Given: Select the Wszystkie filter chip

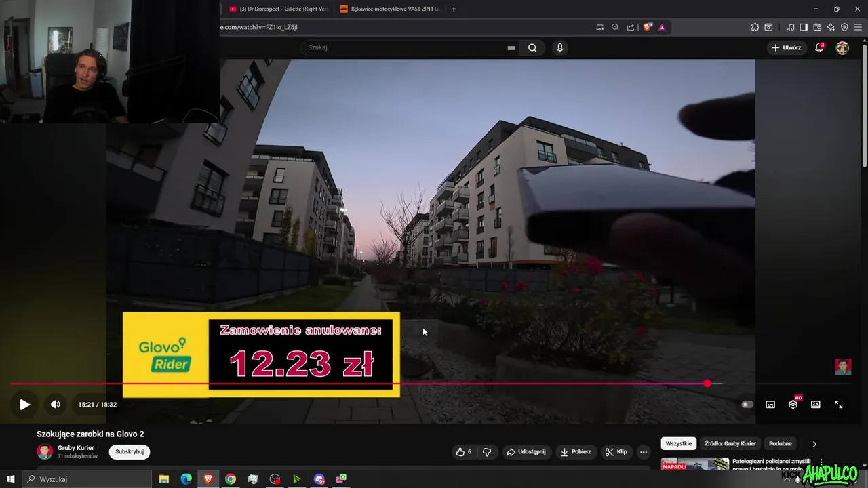Looking at the screenshot, I should tap(679, 443).
